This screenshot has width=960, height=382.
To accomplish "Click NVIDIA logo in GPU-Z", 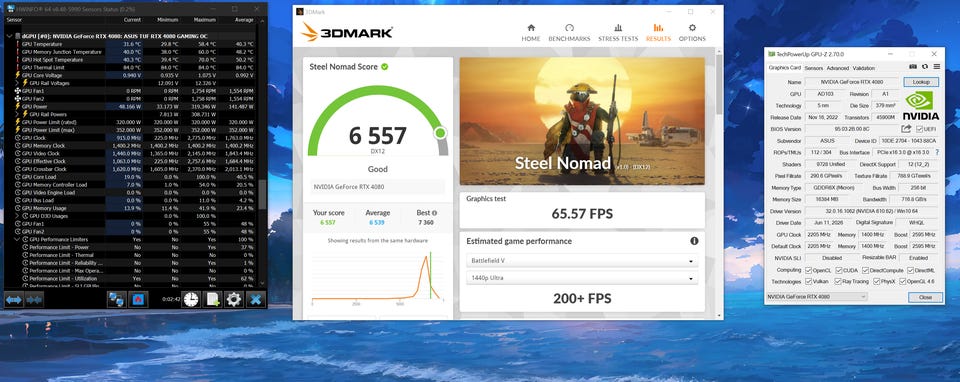I will pos(920,105).
